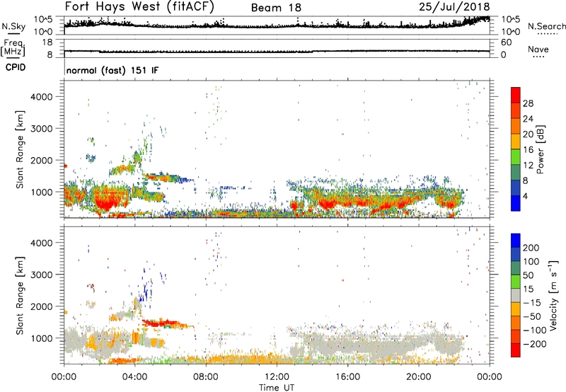Click the '08:00' time tick label

[x=206, y=377]
